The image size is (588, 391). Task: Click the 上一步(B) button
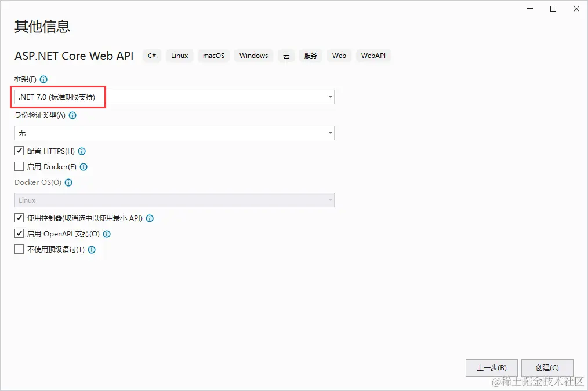[492, 368]
